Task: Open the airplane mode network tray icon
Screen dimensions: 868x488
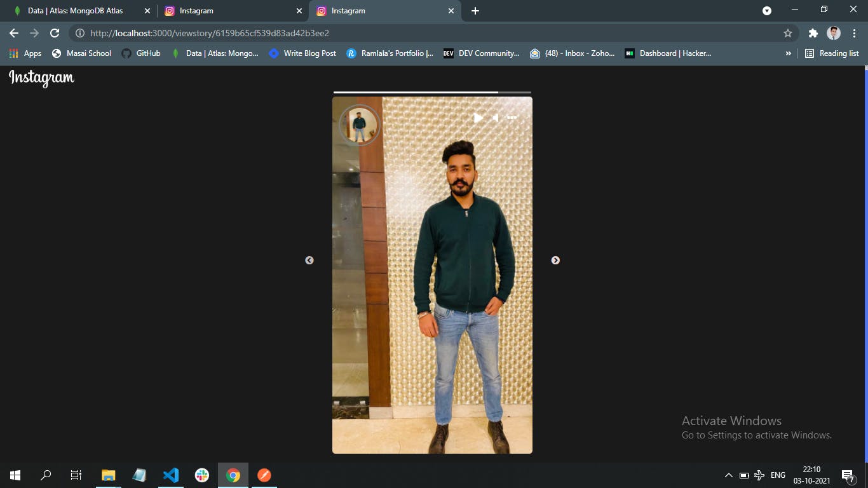Action: (x=759, y=475)
